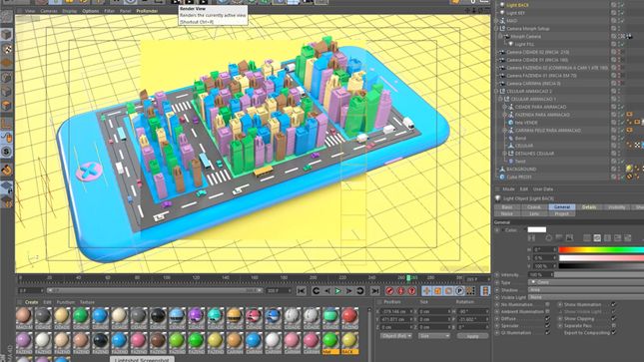Open the ProRender viewport menu
644x362 pixels.
click(147, 11)
